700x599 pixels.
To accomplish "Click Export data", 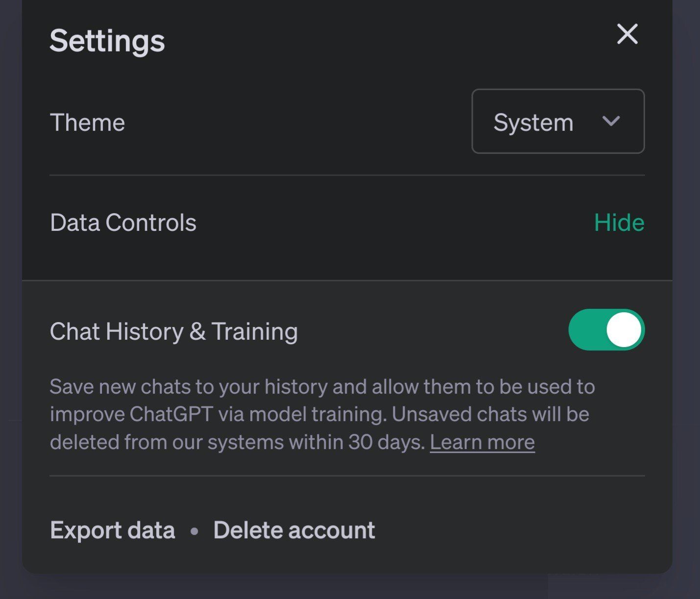I will click(113, 530).
